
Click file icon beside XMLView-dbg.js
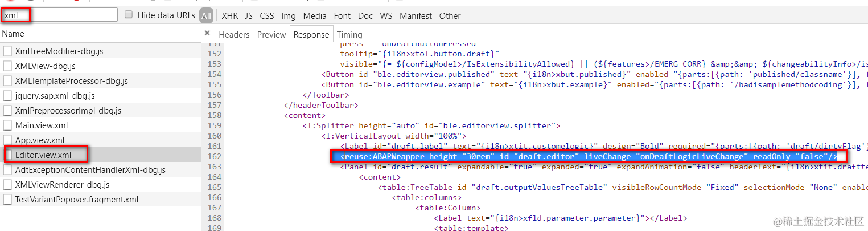7,66
